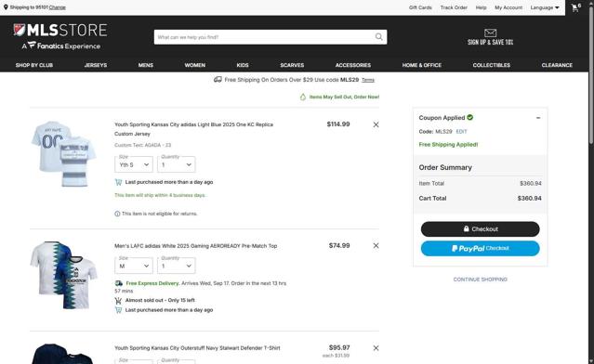Click the Sign Up & Save envelope icon
This screenshot has width=594, height=364.
[x=490, y=32]
